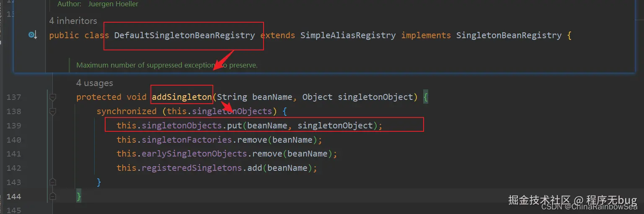Click the fold end marker at line 143
644x214 pixels.
point(53,182)
